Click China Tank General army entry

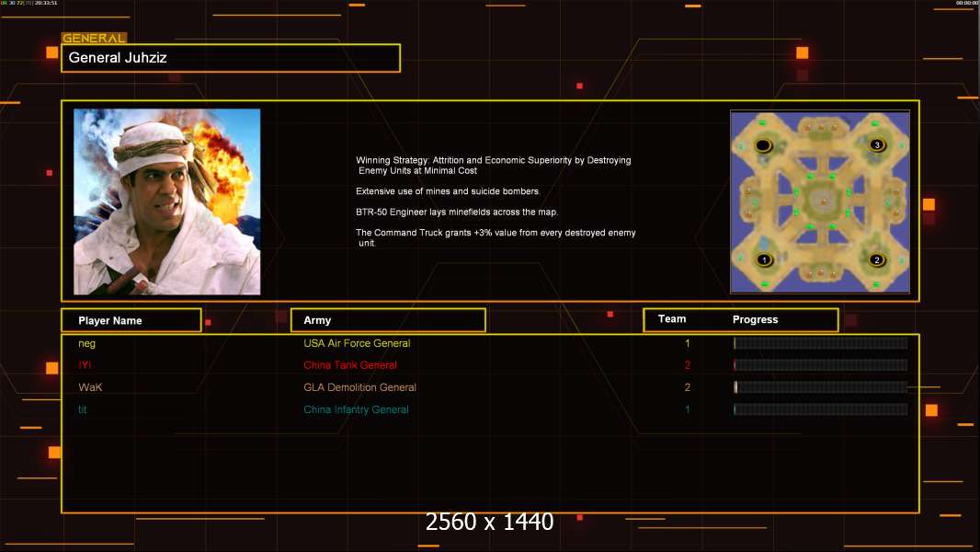(x=350, y=365)
